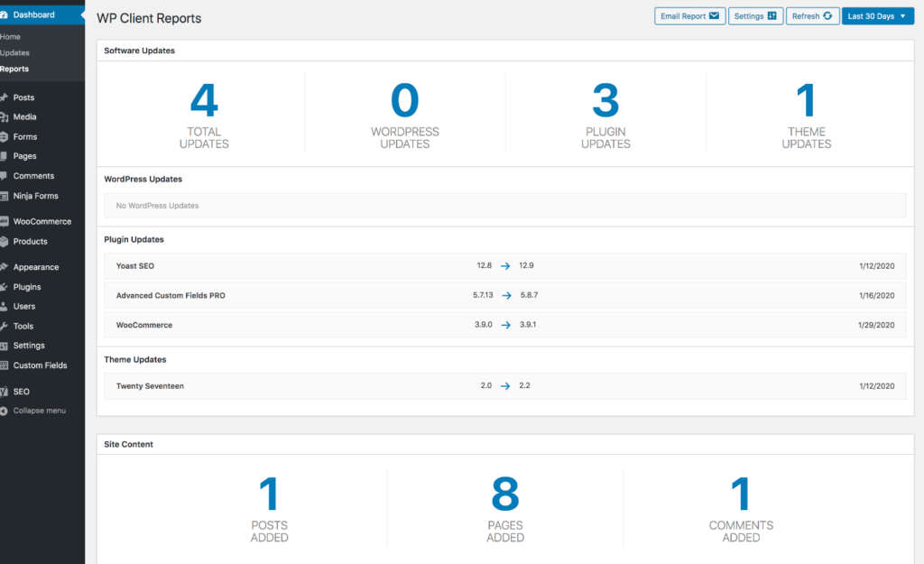The height and width of the screenshot is (564, 924).
Task: Click the Appearance paintbrush icon
Action: pos(4,268)
